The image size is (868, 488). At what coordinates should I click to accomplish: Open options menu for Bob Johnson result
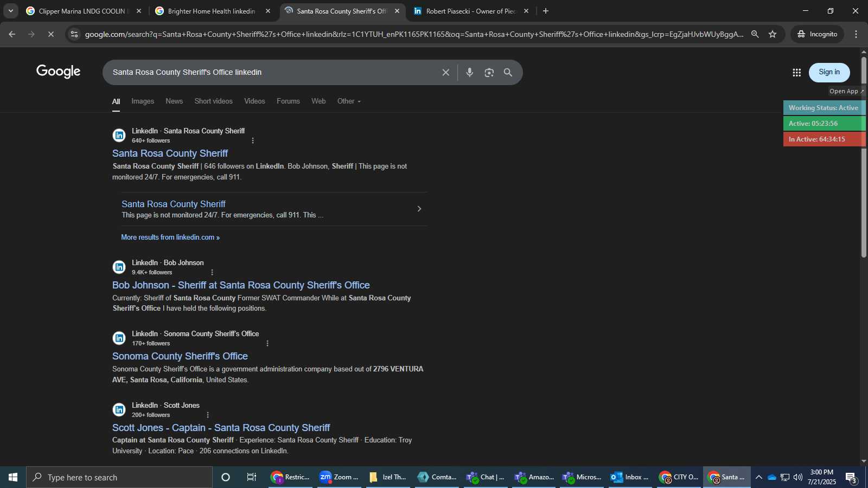click(212, 272)
